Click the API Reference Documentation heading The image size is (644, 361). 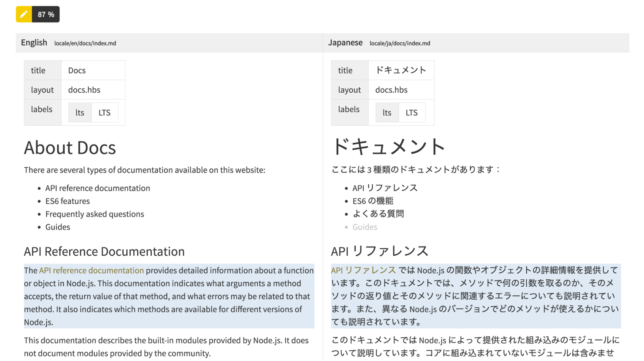click(x=104, y=251)
